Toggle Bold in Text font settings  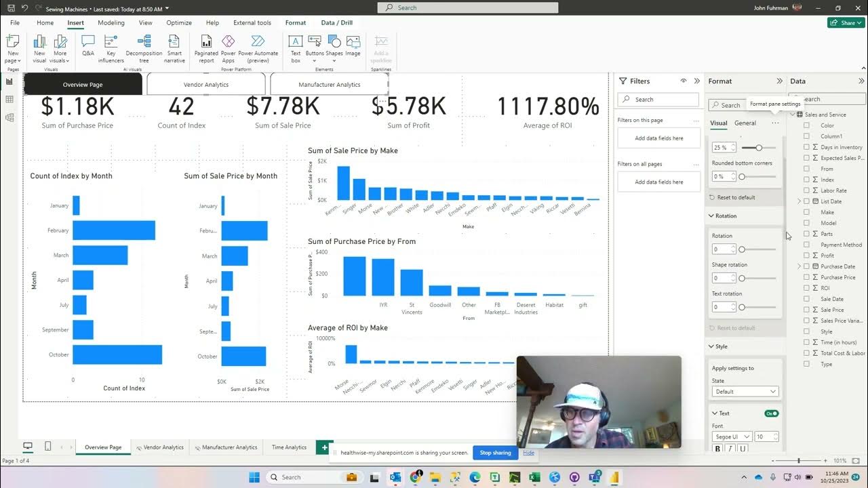pyautogui.click(x=718, y=449)
